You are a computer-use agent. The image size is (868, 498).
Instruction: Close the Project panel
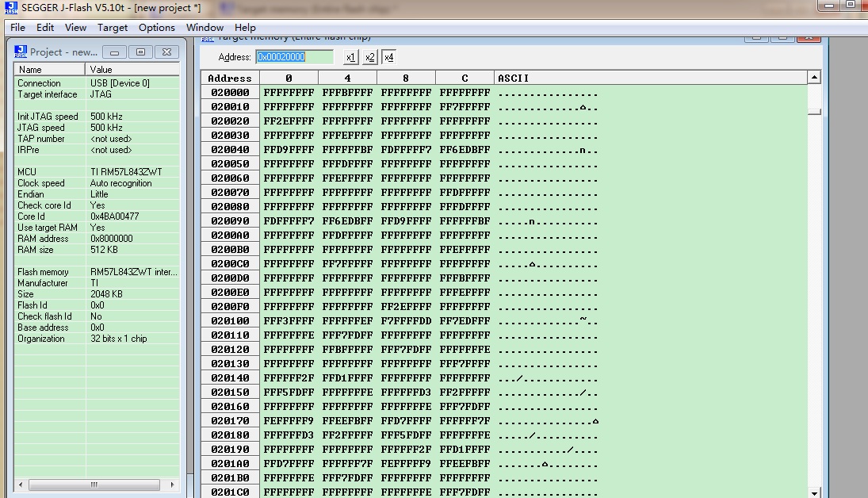tap(166, 52)
